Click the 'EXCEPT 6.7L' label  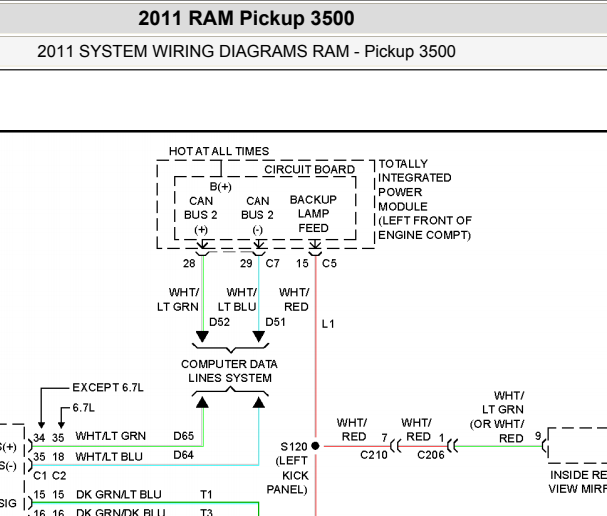tap(108, 387)
